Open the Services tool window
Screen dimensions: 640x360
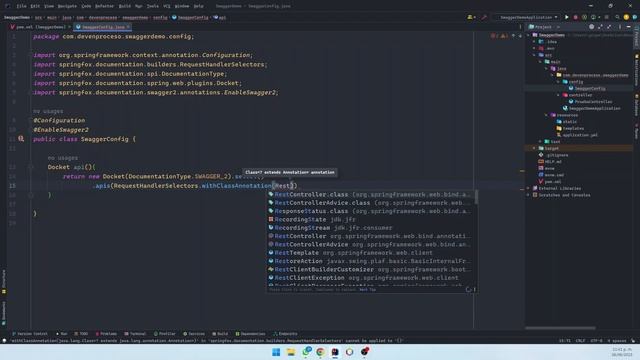tap(194, 333)
